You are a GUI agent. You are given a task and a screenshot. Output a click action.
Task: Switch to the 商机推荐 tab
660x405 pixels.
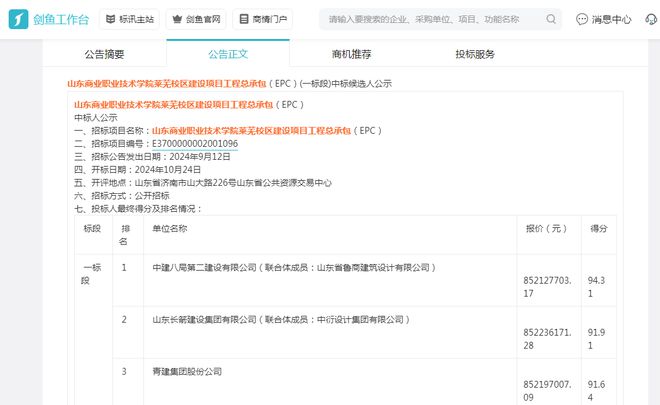tap(351, 54)
